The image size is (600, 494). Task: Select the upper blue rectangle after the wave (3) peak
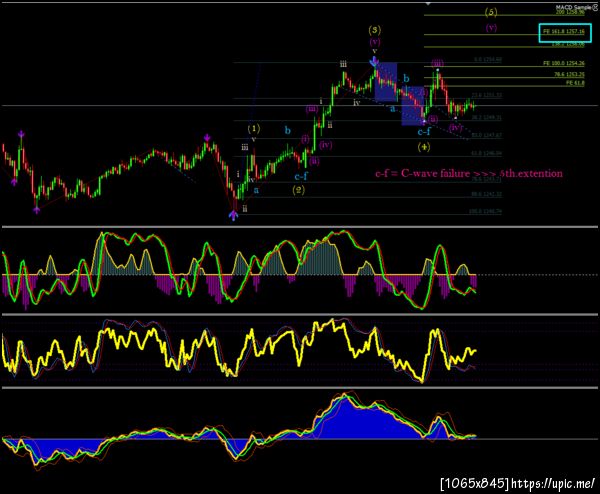(386, 82)
